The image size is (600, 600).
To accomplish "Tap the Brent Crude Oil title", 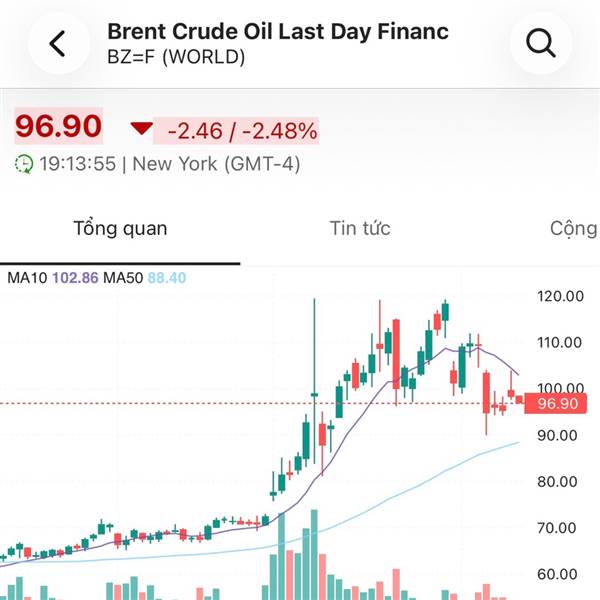I will [278, 32].
